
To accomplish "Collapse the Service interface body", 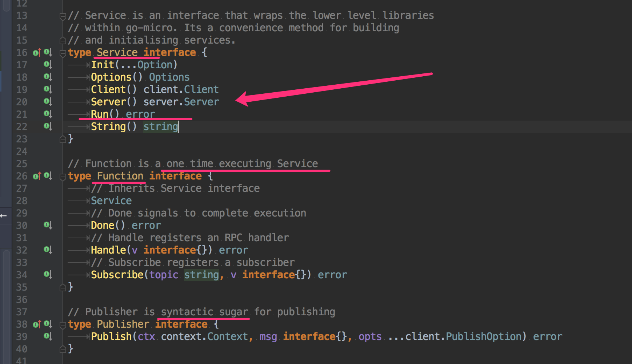I will point(63,53).
